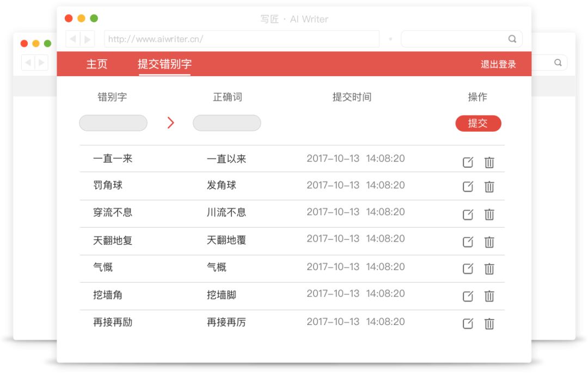Image resolution: width=588 pixels, height=374 pixels.
Task: Select the text 天翻地覆
Action: click(x=226, y=240)
